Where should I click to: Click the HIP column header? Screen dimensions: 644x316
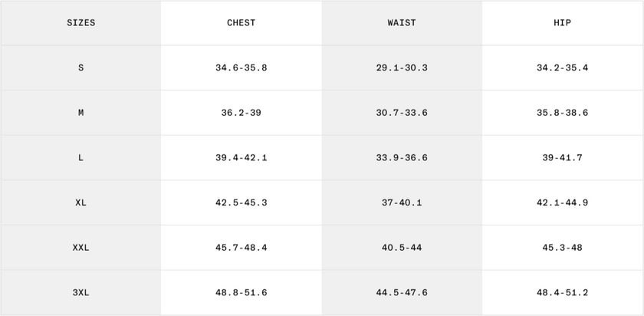pos(563,23)
